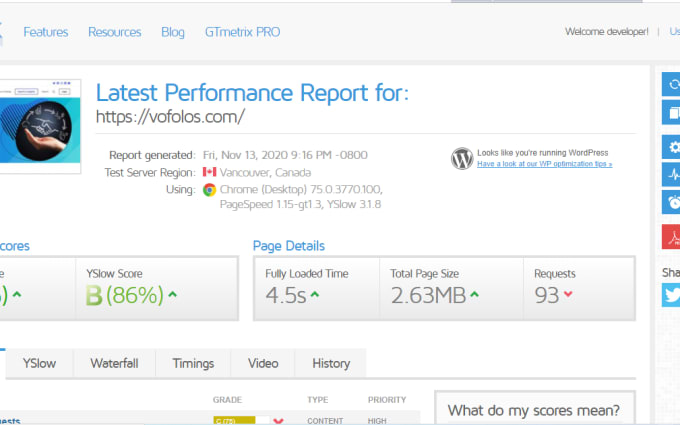The width and height of the screenshot is (680, 425).
Task: Click the YSlow Score B (86%) value
Action: click(124, 295)
